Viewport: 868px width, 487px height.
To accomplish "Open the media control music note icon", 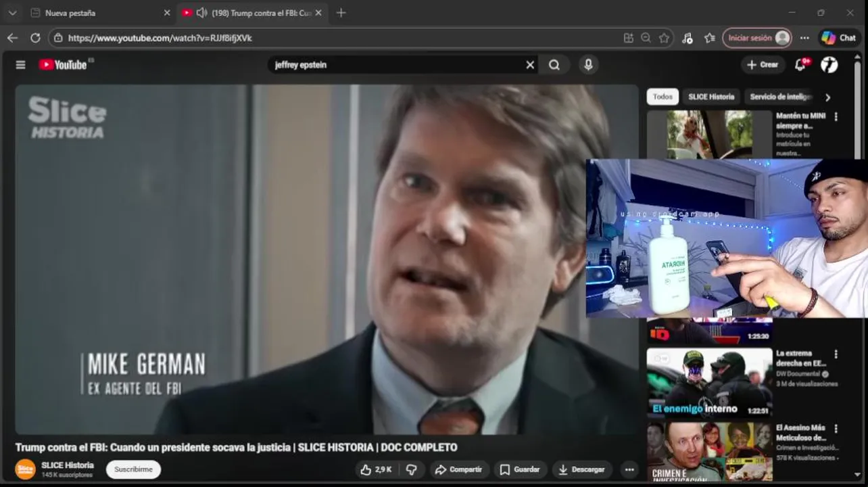I will 688,38.
